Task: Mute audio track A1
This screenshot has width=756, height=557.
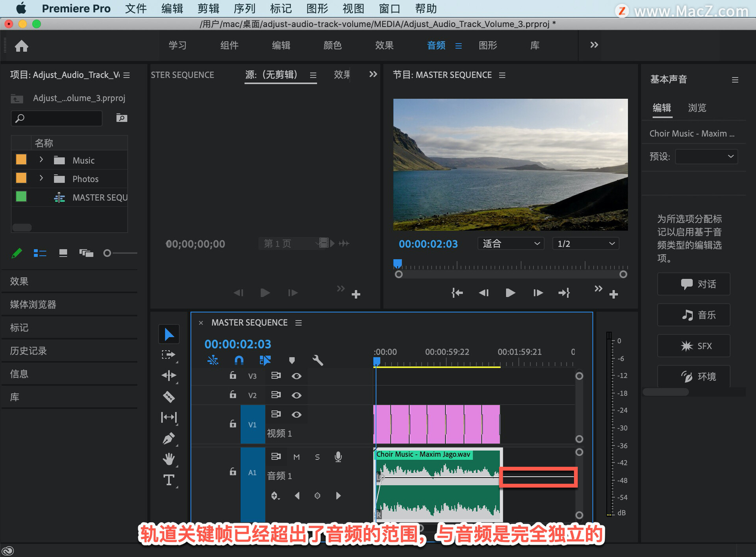Action: point(296,457)
